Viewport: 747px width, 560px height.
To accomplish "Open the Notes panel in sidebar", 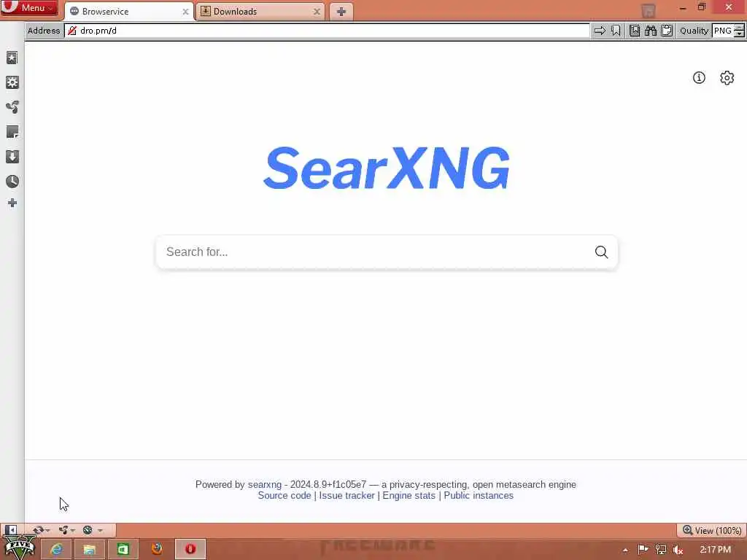I will pos(12,132).
